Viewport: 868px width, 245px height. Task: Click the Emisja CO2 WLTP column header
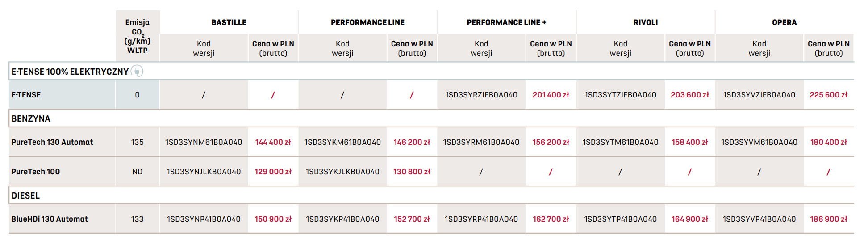click(x=137, y=36)
